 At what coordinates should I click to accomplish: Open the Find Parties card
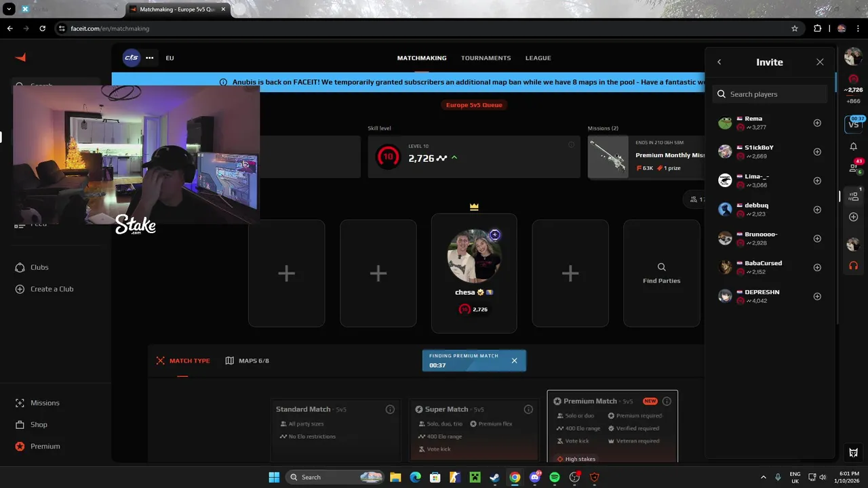(661, 273)
